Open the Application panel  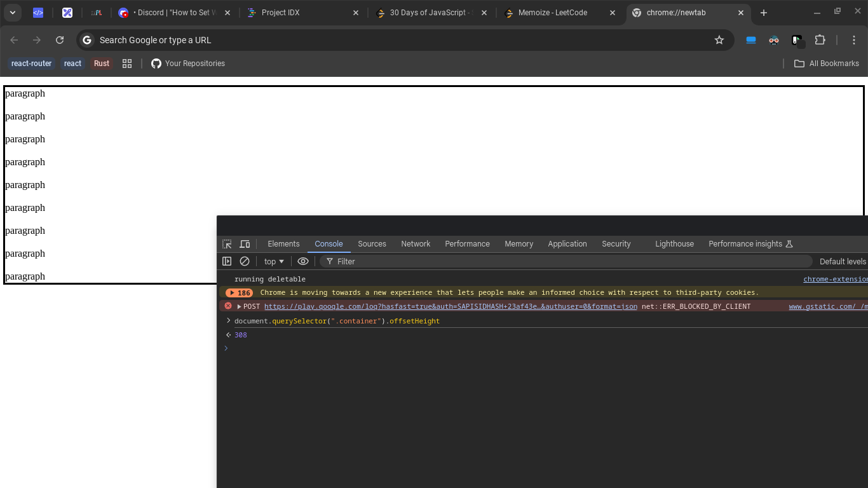coord(567,244)
